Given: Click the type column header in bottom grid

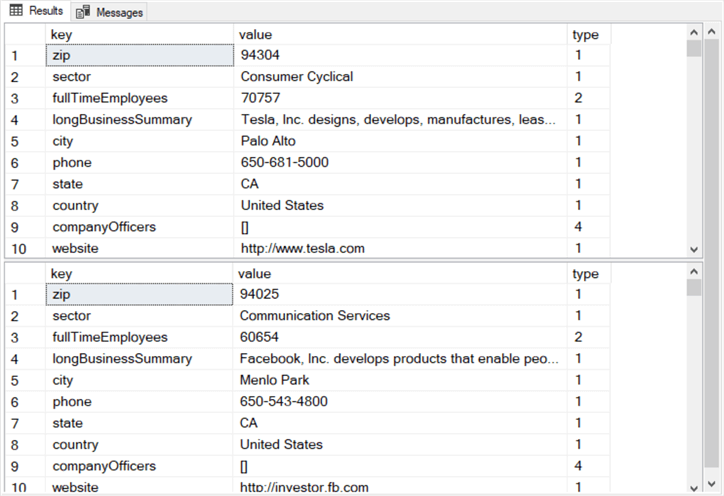Looking at the screenshot, I should click(x=589, y=273).
